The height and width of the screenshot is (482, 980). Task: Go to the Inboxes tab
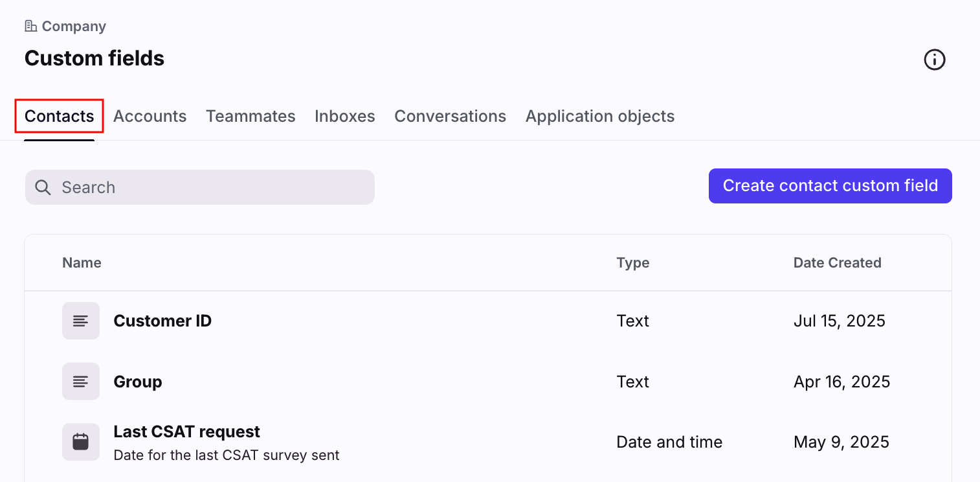pyautogui.click(x=344, y=117)
